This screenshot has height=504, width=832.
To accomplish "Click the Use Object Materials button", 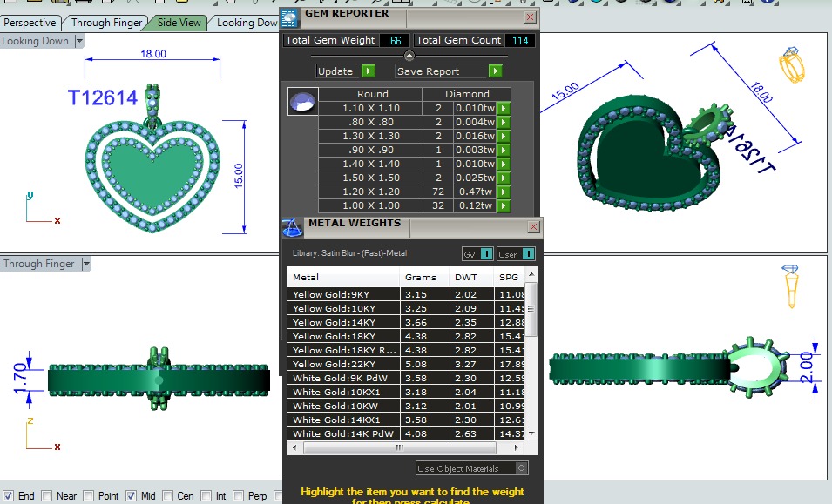I will 471,468.
